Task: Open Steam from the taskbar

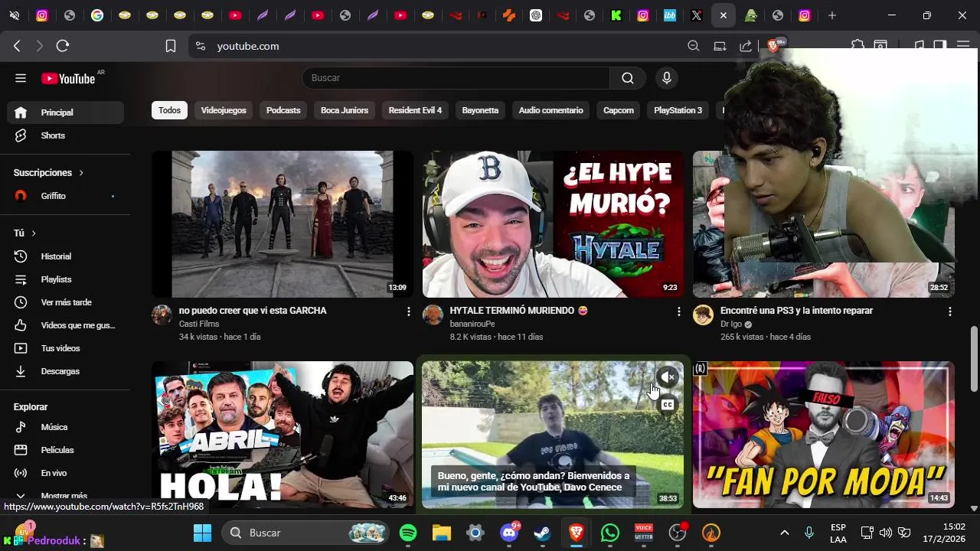Action: click(542, 533)
